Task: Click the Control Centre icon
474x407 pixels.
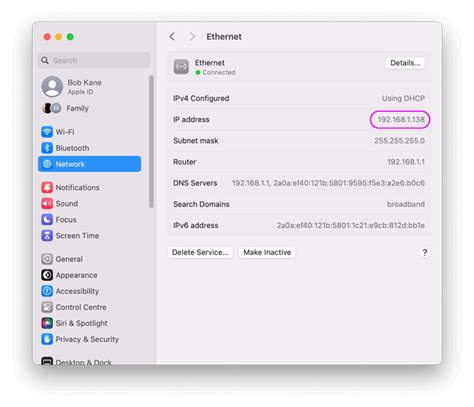Action: tap(47, 307)
